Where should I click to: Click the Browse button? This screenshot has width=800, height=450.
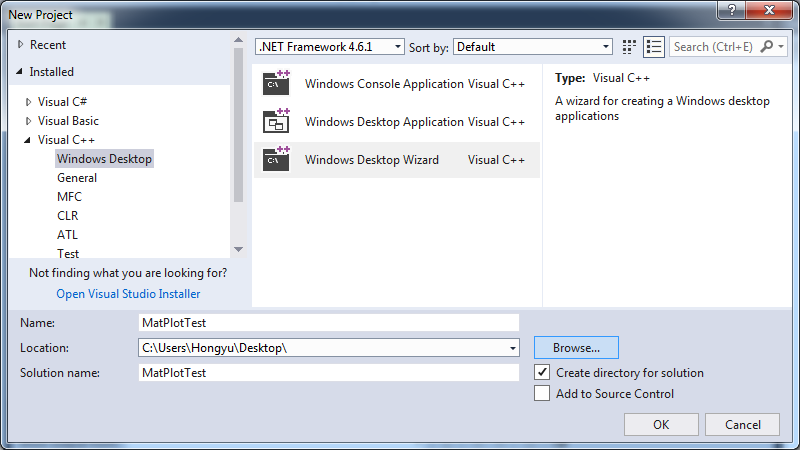pyautogui.click(x=576, y=348)
